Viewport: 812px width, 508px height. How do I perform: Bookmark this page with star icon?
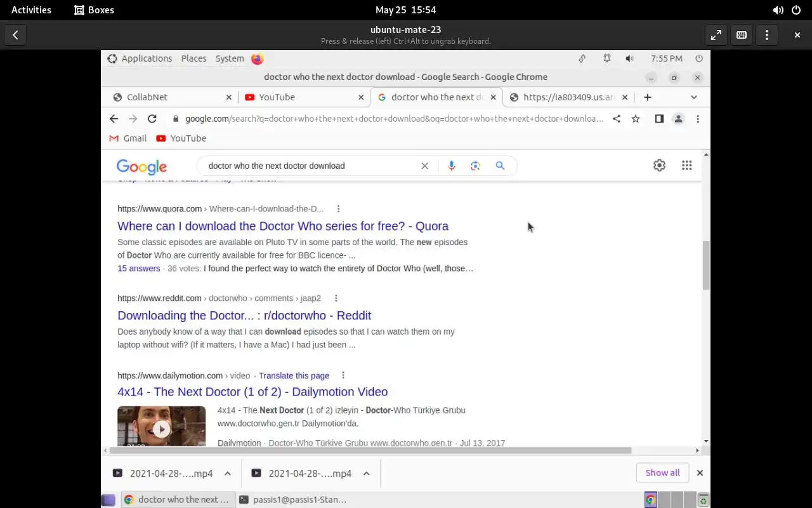click(636, 119)
